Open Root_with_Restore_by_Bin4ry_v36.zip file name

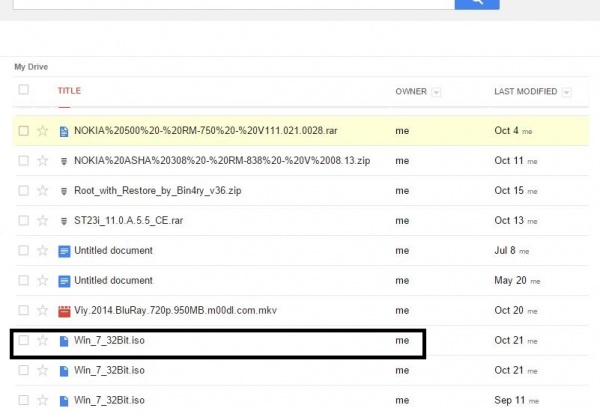click(158, 191)
